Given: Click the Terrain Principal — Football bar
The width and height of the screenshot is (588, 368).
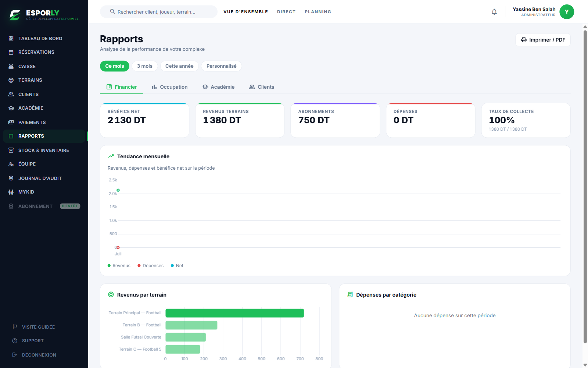Looking at the screenshot, I should pos(234,313).
